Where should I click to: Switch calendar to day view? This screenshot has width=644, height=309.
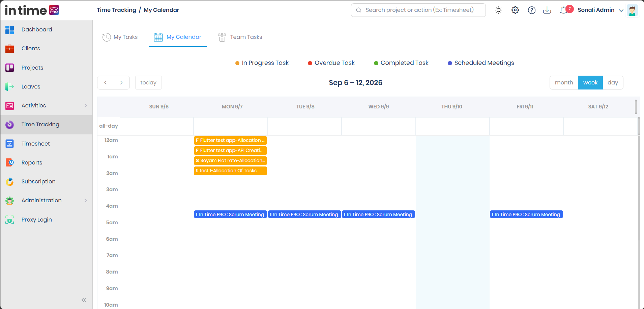pos(613,83)
